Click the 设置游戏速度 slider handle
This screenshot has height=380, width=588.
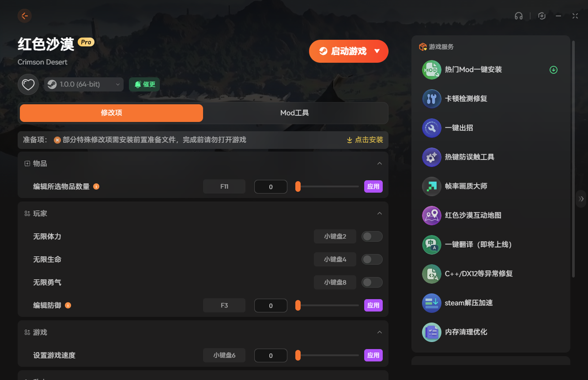[298, 355]
